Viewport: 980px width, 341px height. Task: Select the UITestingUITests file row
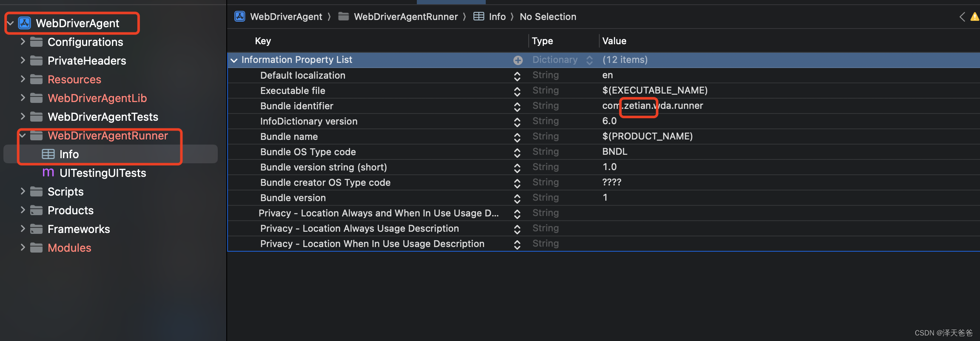point(111,173)
